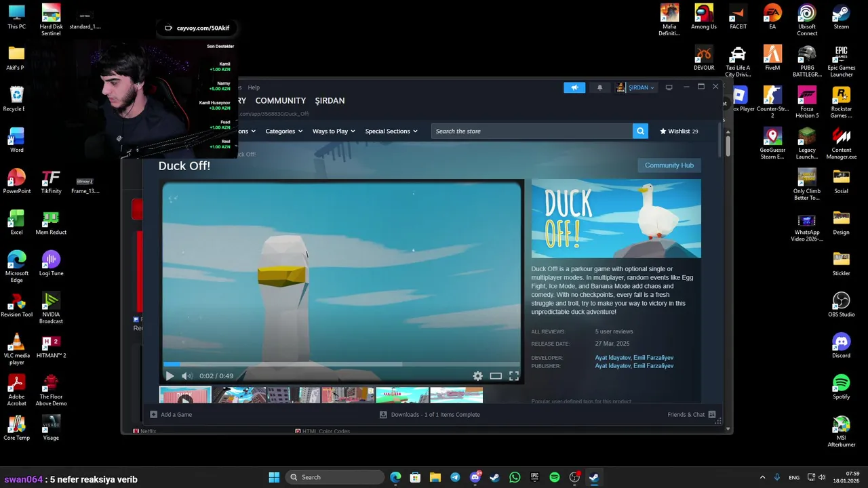The width and height of the screenshot is (868, 488).
Task: Select the first trailer thumbnail with play icon
Action: 185,395
